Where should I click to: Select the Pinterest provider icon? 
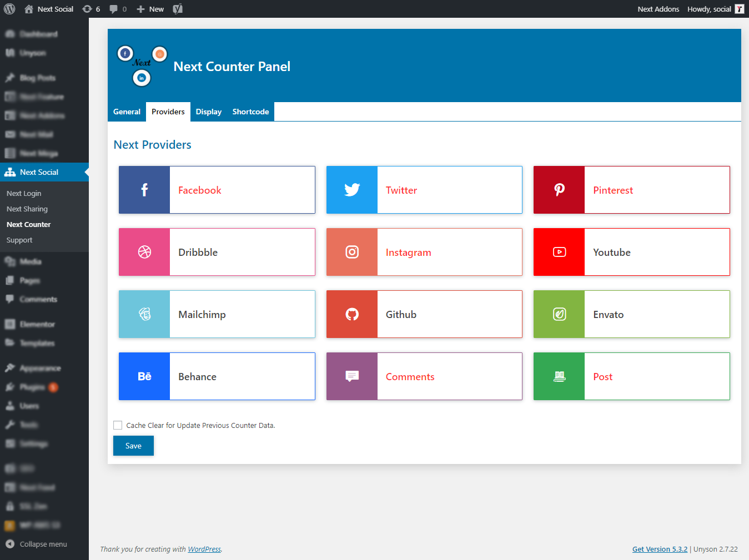coord(559,190)
